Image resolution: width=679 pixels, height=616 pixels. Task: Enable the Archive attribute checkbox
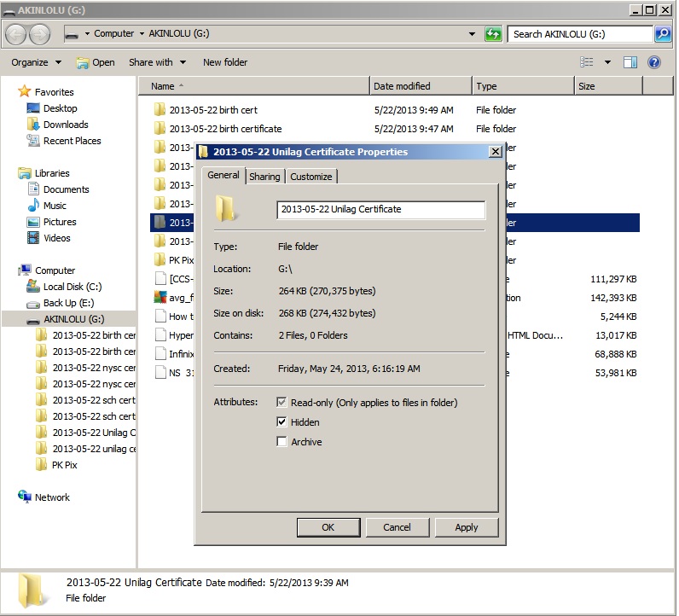click(x=281, y=442)
